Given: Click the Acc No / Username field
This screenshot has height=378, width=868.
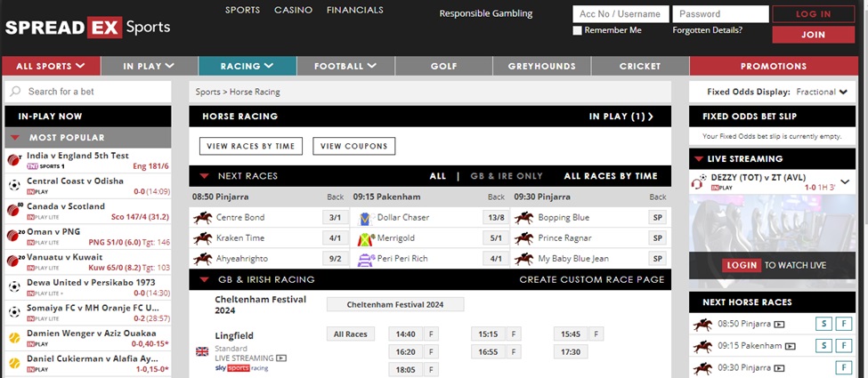Looking at the screenshot, I should pyautogui.click(x=620, y=14).
